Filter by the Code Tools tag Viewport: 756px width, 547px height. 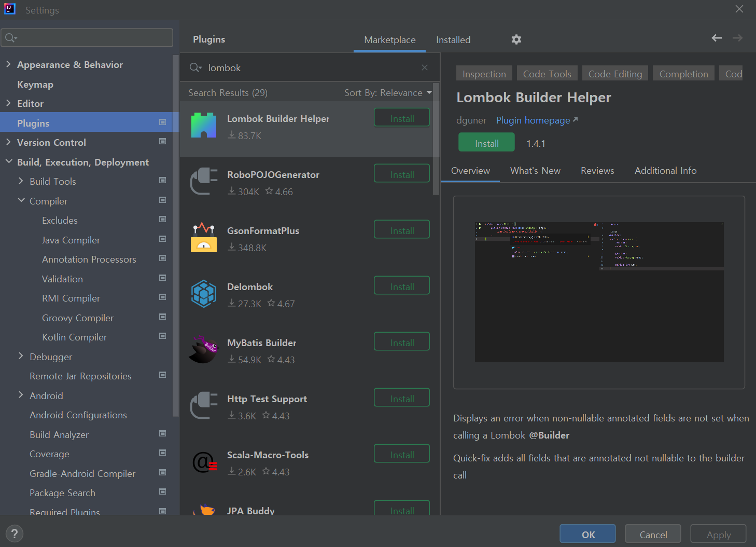[x=547, y=74]
